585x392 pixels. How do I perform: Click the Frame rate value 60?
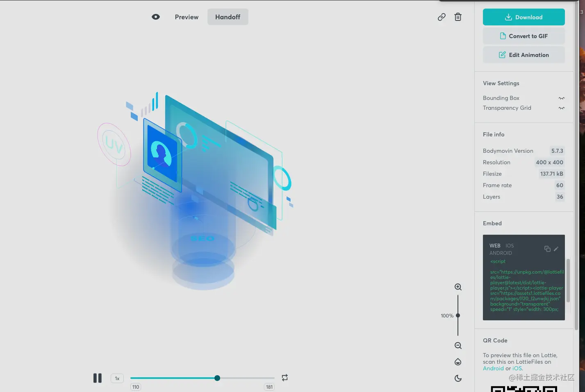(x=560, y=185)
